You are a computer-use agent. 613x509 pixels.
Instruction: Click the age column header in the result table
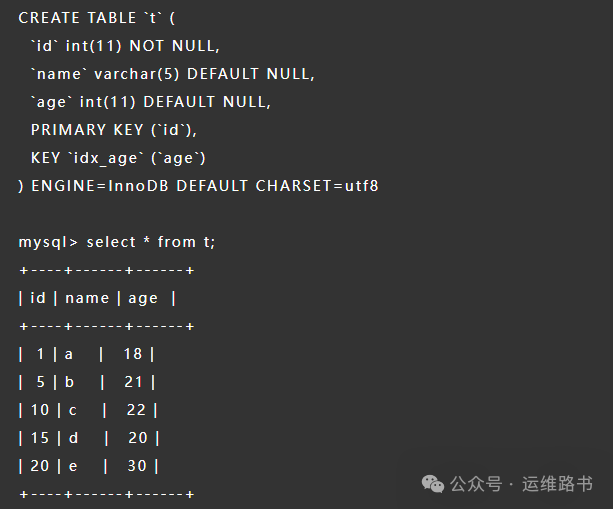(143, 298)
